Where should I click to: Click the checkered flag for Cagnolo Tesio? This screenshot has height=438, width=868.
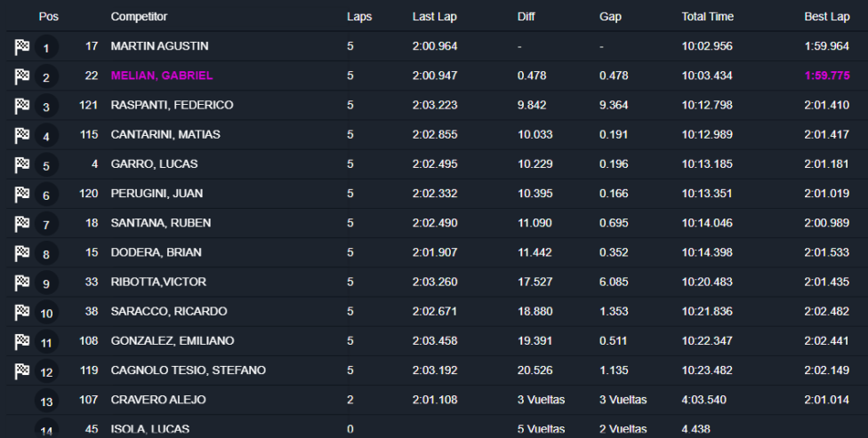click(x=22, y=370)
